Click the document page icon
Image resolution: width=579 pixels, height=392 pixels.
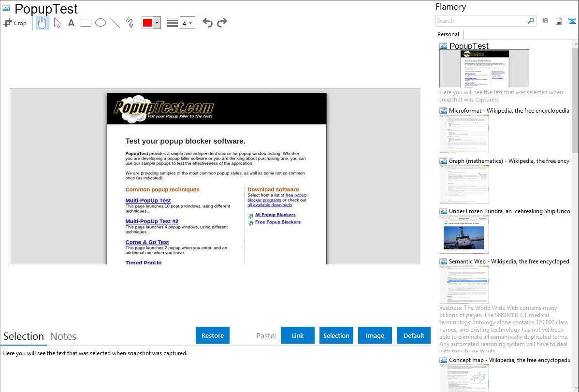[x=559, y=21]
